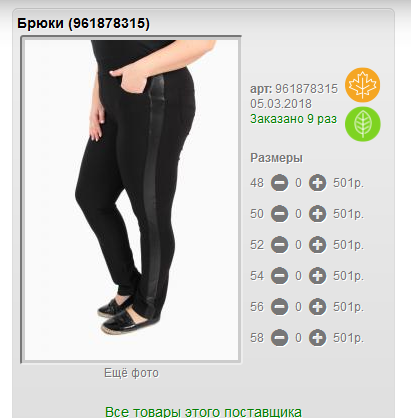The width and height of the screenshot is (411, 418).
Task: Add one item of size 56
Action: [317, 307]
